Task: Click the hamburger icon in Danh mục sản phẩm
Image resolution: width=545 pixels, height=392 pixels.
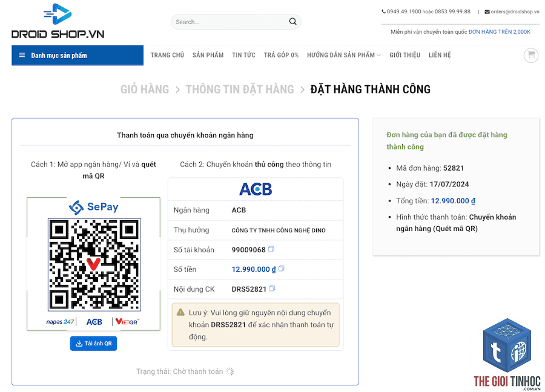Action: coord(22,55)
